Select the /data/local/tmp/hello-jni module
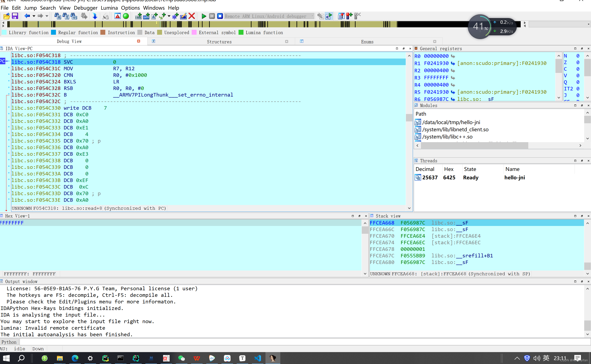Image resolution: width=591 pixels, height=364 pixels. point(451,122)
